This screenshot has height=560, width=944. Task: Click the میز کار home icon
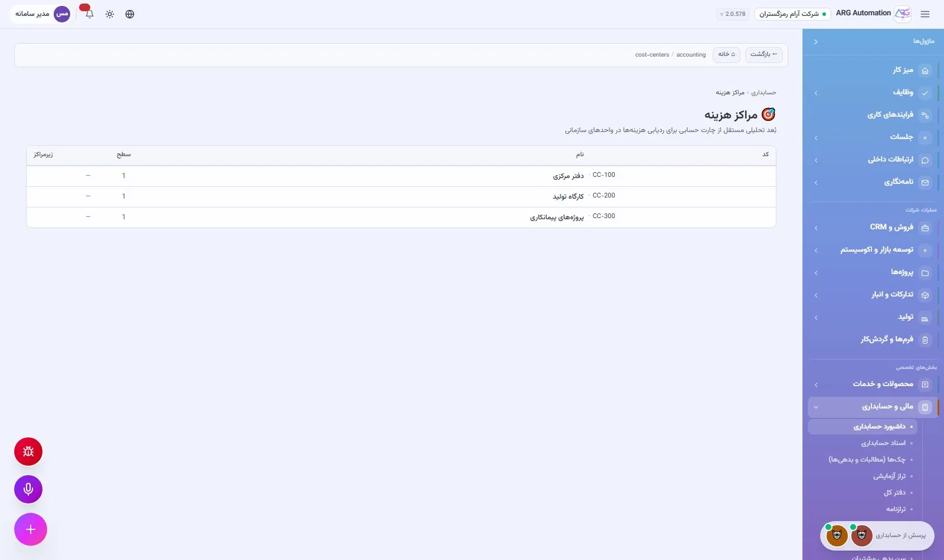click(925, 71)
